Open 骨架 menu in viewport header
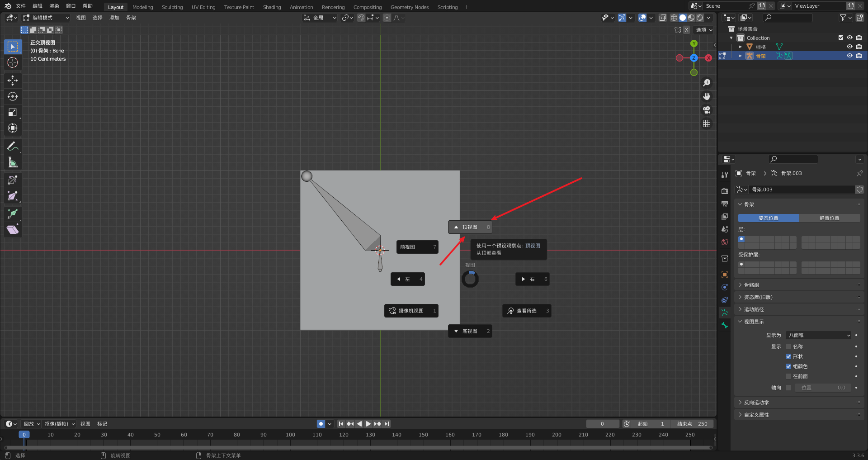Image resolution: width=868 pixels, height=460 pixels. 131,18
